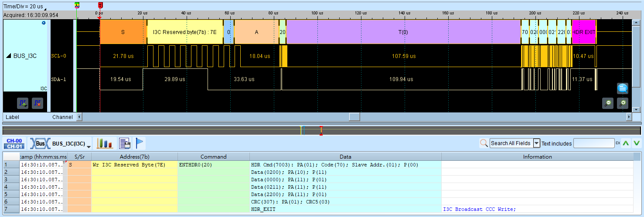Click the Address(7b) column header
This screenshot has height=217, width=644.
pyautogui.click(x=134, y=157)
